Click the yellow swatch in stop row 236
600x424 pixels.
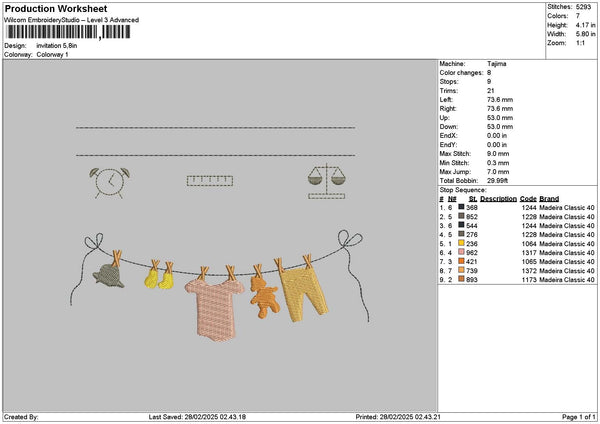[x=461, y=243]
